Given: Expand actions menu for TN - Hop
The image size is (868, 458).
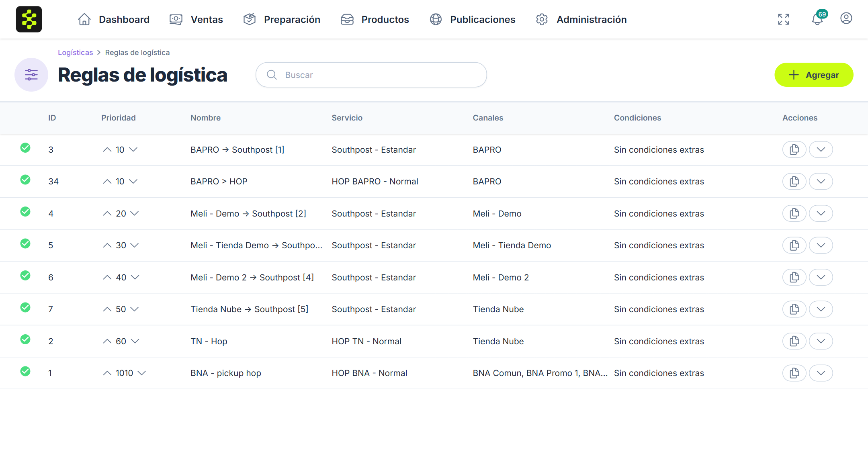Looking at the screenshot, I should (x=821, y=341).
